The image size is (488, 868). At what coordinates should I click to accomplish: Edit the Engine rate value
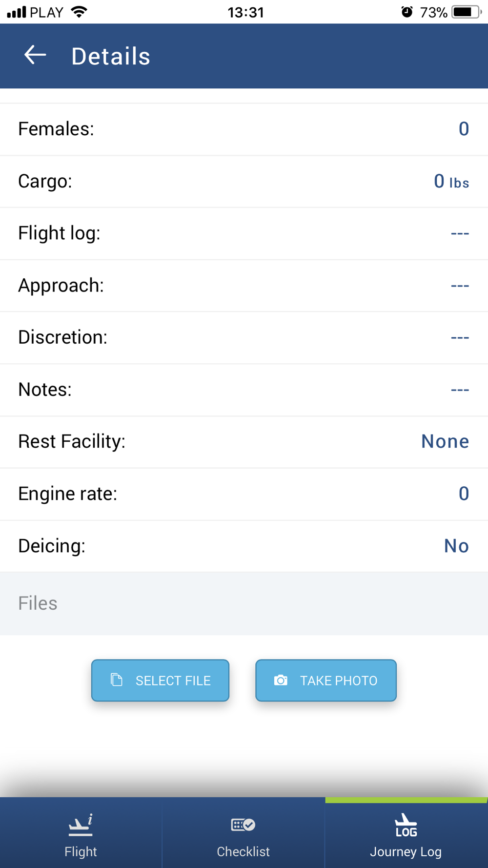click(x=464, y=494)
